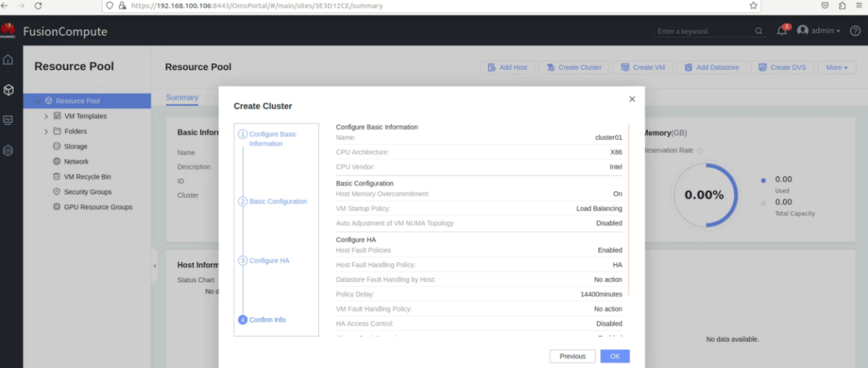Click the browser reload icon
The height and width of the screenshot is (368, 868).
(38, 6)
